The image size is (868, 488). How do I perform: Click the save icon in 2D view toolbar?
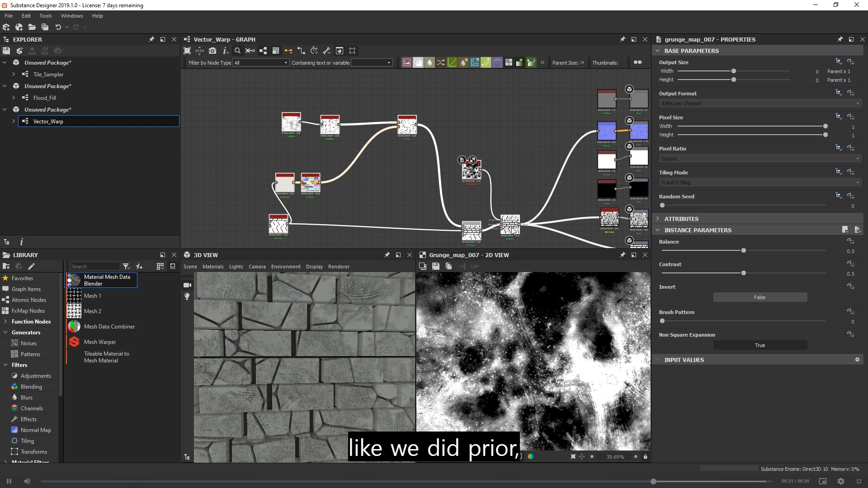(435, 266)
